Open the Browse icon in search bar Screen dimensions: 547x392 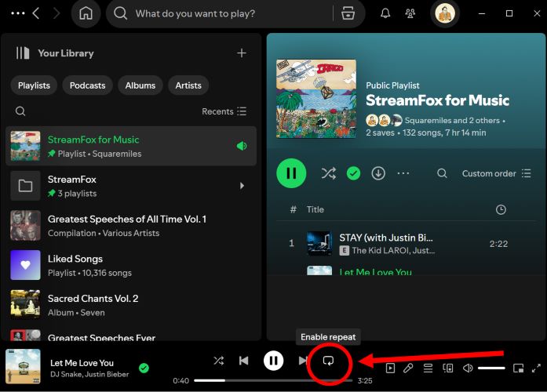pyautogui.click(x=348, y=13)
